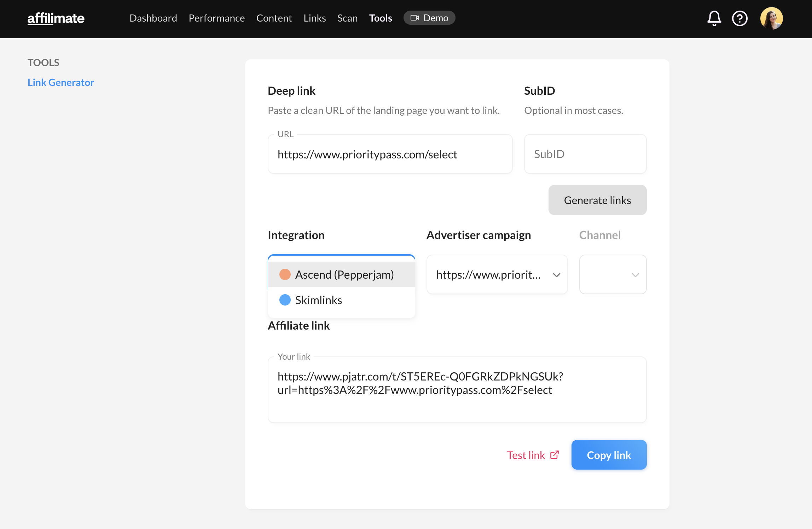Select Skimlinks from the integration options
Image resolution: width=812 pixels, height=529 pixels.
(318, 300)
